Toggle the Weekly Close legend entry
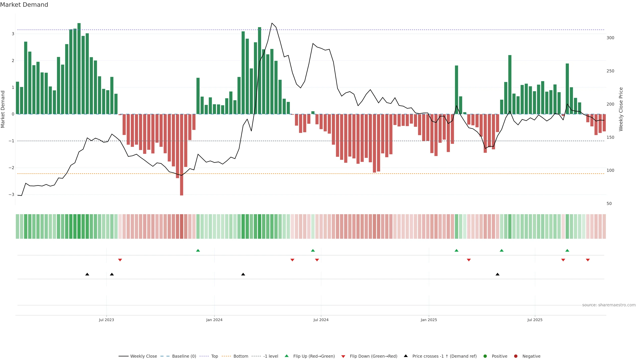The height and width of the screenshot is (362, 644). point(144,356)
